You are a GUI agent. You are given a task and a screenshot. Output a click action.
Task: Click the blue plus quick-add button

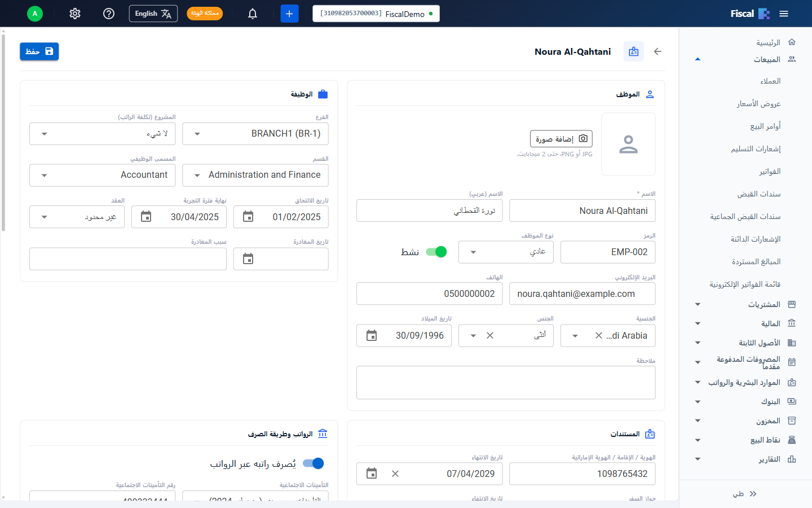[x=289, y=14]
